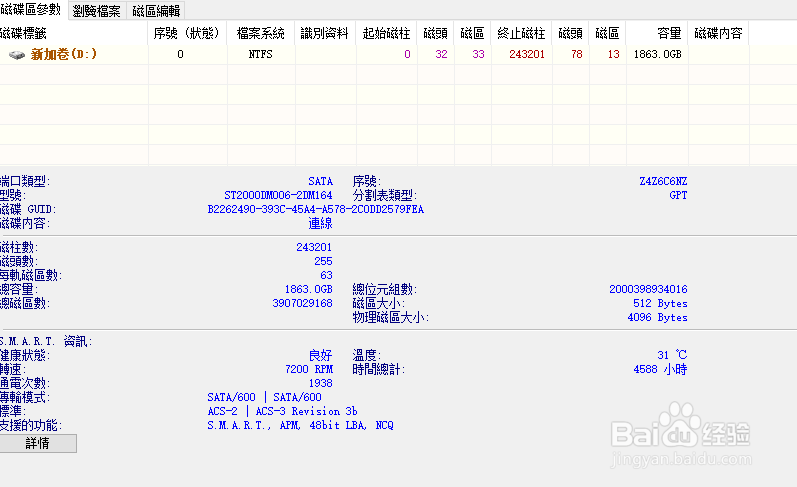
Task: Click the sectors per track value 63
Action: (326, 275)
